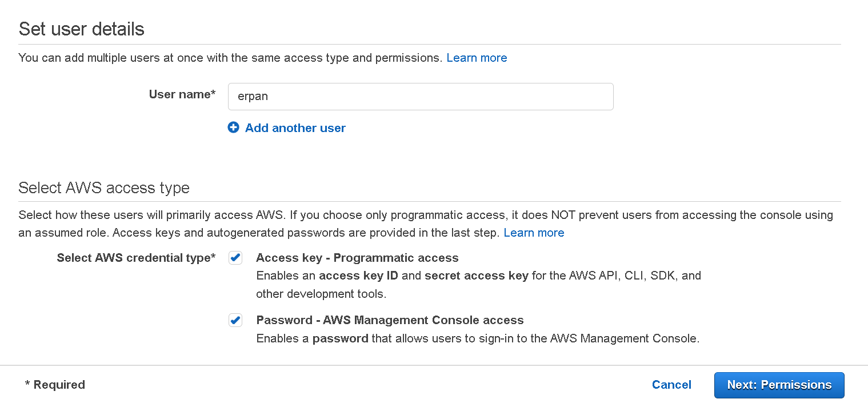The image size is (868, 403).
Task: Cancel the user creation process
Action: [x=671, y=385]
